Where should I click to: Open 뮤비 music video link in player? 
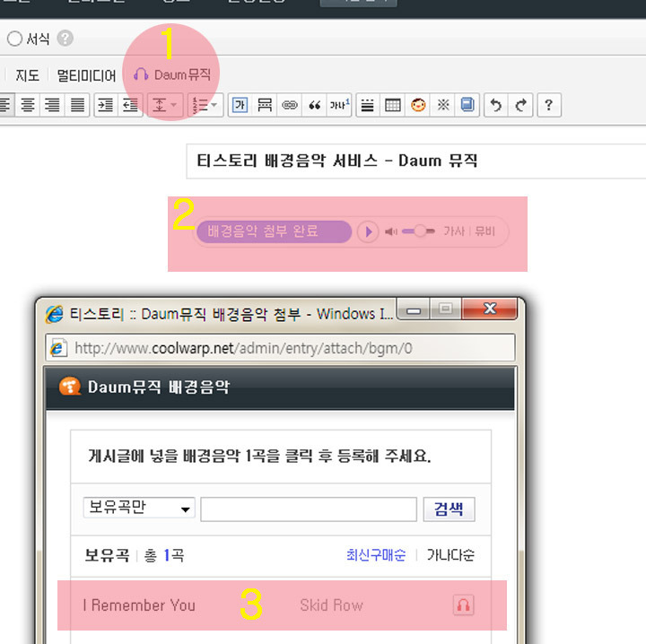coord(484,231)
